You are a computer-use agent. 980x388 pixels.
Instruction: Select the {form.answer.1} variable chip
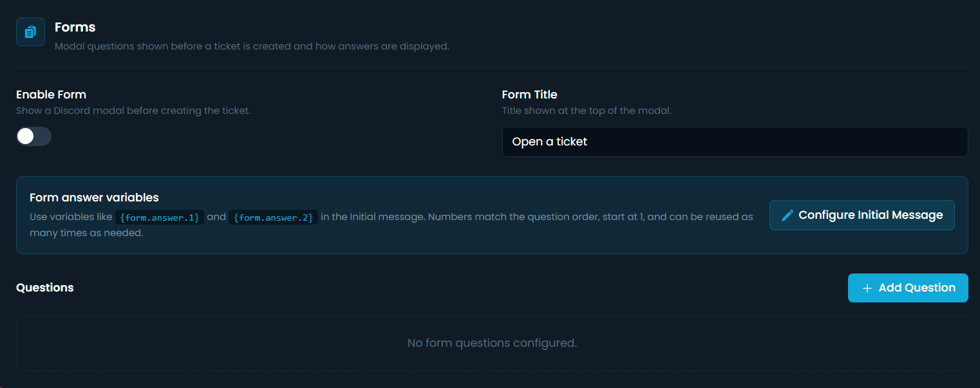pyautogui.click(x=160, y=217)
